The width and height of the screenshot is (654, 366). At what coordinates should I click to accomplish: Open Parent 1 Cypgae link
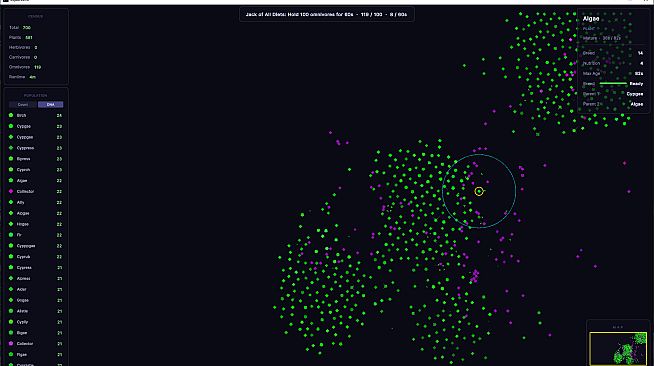(x=634, y=94)
